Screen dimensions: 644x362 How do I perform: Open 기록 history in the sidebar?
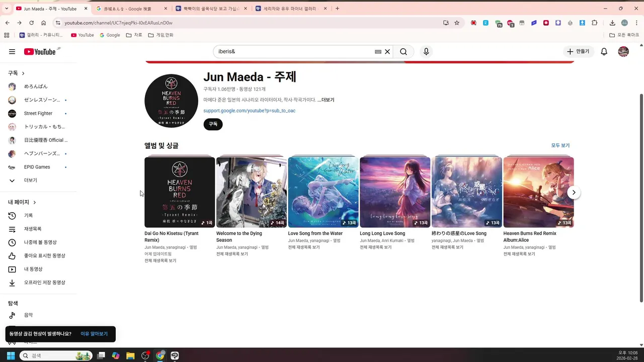(x=38, y=216)
